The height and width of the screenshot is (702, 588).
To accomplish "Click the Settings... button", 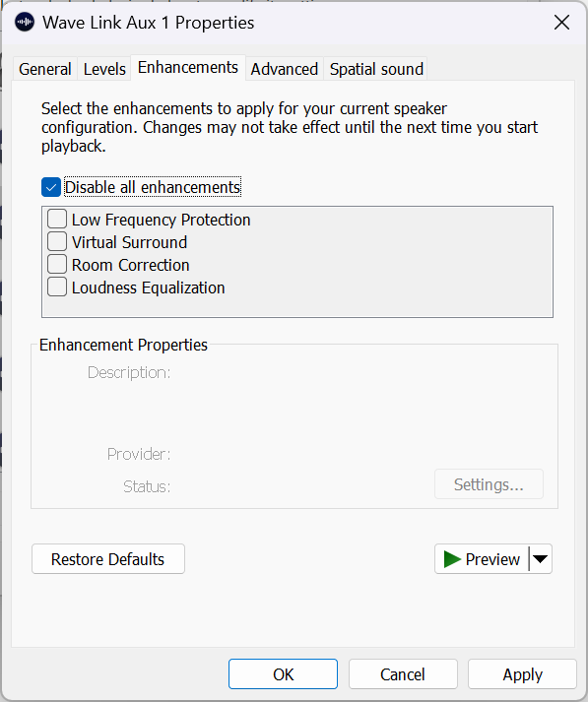I will click(489, 484).
